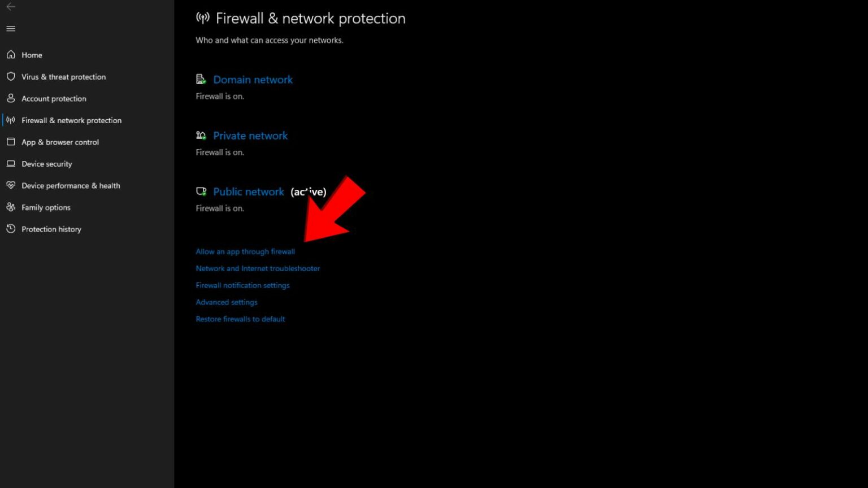
Task: Open the App & browser control icon
Action: pos(11,142)
